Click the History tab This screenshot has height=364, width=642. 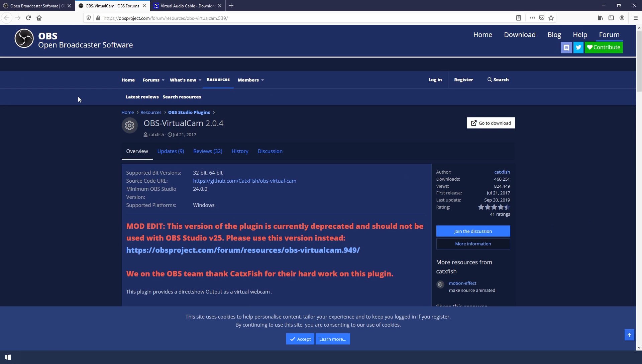coord(240,151)
